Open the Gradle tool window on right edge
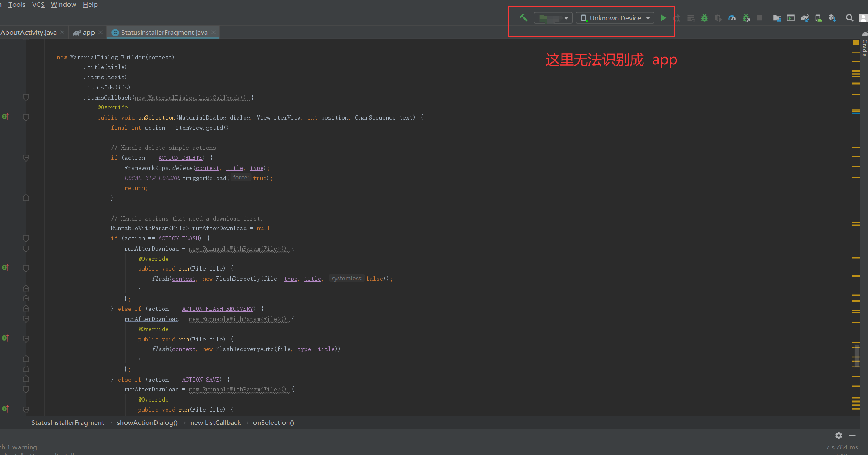 pyautogui.click(x=864, y=47)
